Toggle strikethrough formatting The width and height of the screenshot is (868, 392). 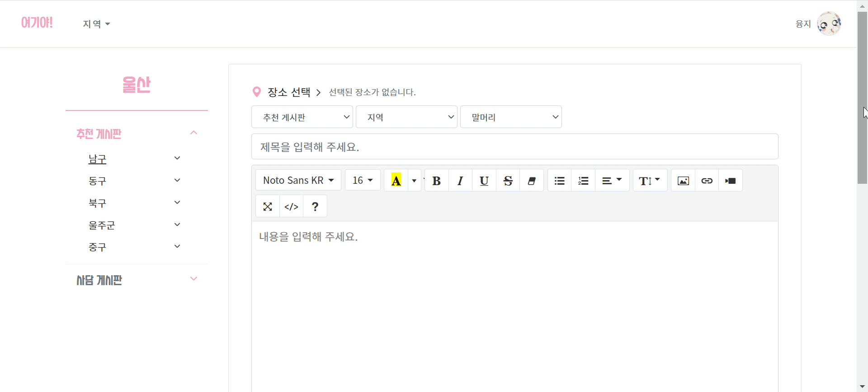[x=508, y=181]
